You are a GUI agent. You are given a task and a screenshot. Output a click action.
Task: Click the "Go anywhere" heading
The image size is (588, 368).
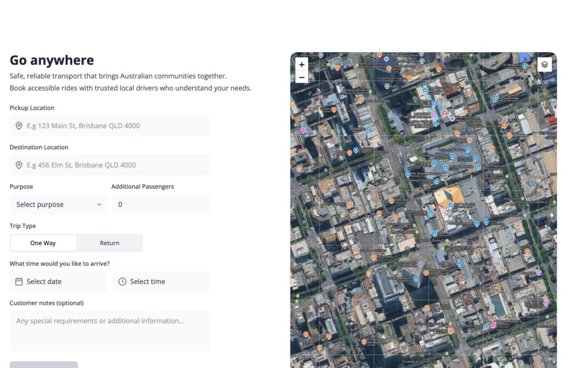point(52,60)
